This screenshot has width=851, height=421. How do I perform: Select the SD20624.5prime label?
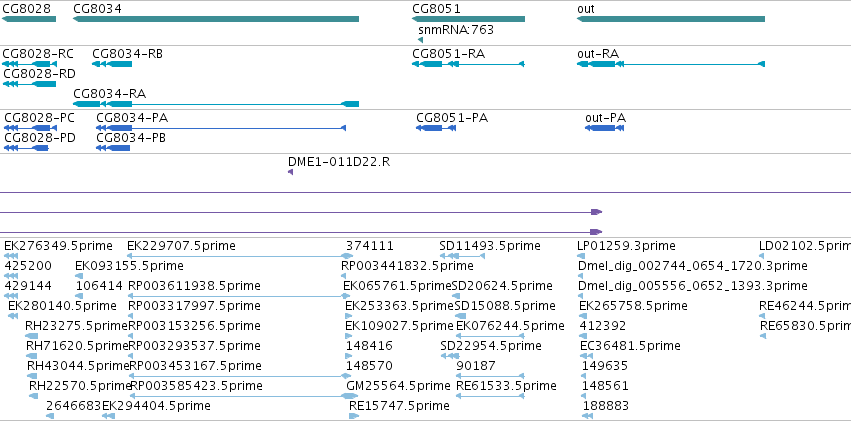point(503,285)
